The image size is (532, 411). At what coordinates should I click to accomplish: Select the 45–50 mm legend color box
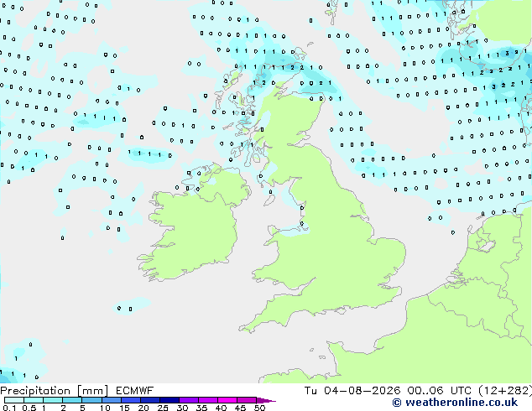[247, 400]
